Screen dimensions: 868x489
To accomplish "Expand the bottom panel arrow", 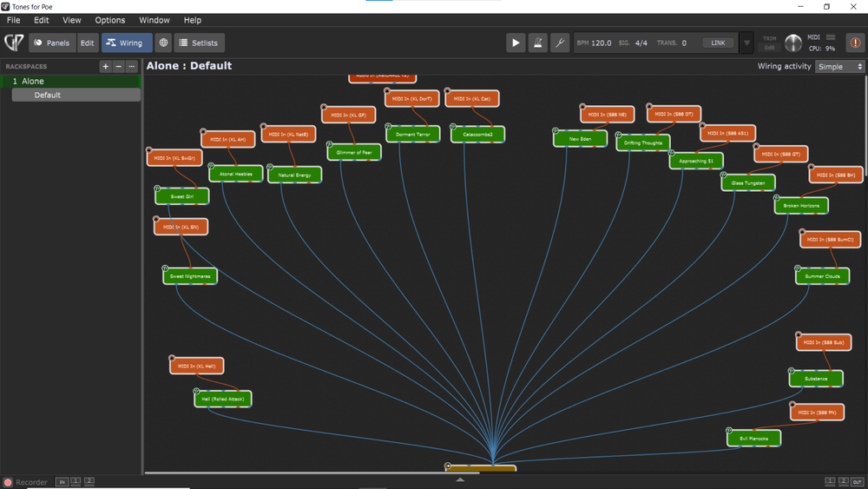I will click(x=460, y=479).
